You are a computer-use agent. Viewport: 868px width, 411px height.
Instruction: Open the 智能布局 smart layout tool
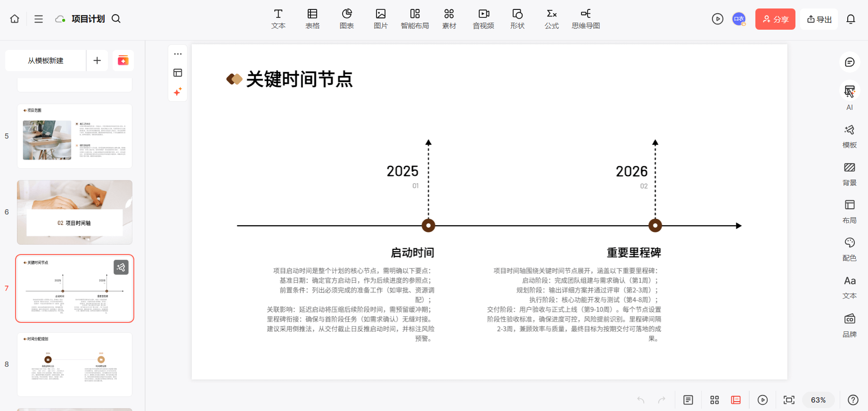pos(415,19)
